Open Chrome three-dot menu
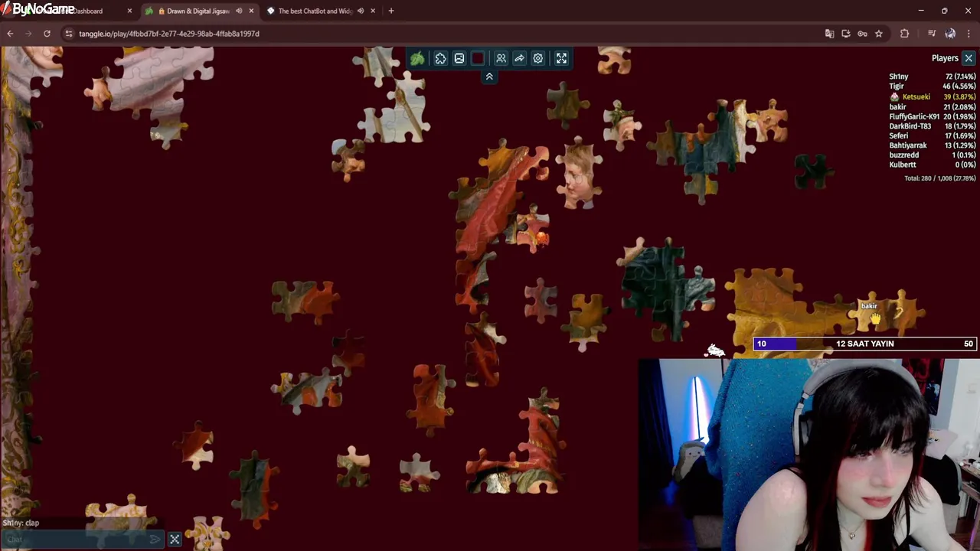 pyautogui.click(x=969, y=34)
